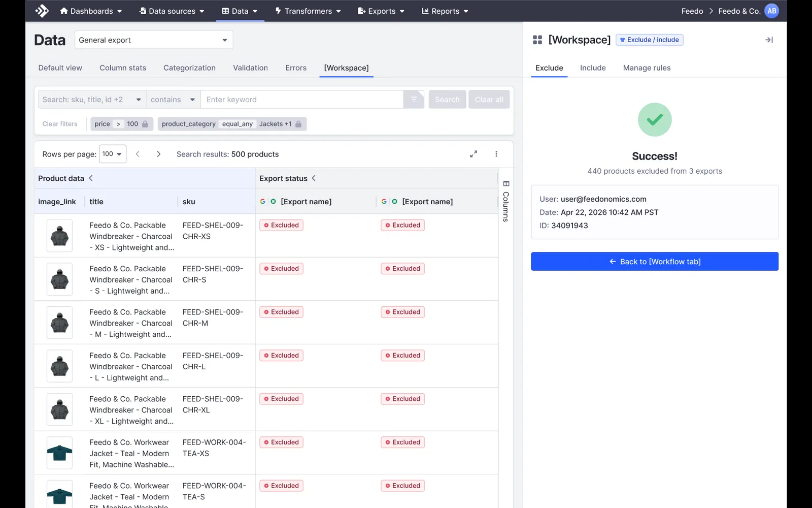
Task: Open the General export dropdown
Action: click(154, 40)
